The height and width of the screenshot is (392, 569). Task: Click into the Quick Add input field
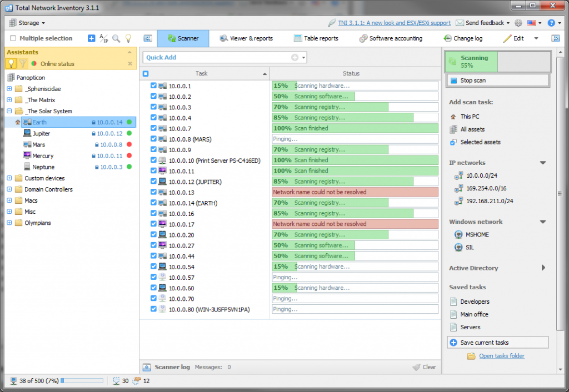217,57
